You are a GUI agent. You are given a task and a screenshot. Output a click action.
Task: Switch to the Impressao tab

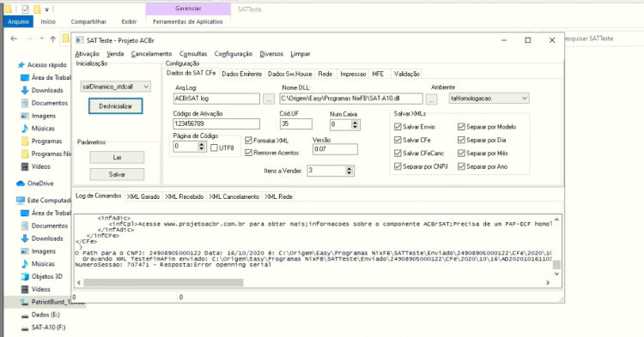click(353, 74)
